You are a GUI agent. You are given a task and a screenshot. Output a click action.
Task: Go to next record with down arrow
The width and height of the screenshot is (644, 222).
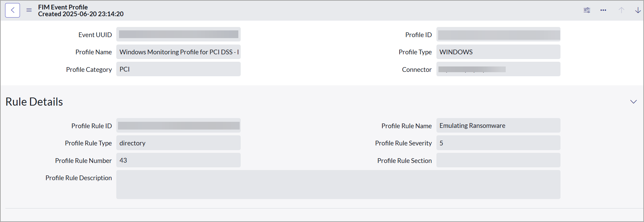[638, 10]
